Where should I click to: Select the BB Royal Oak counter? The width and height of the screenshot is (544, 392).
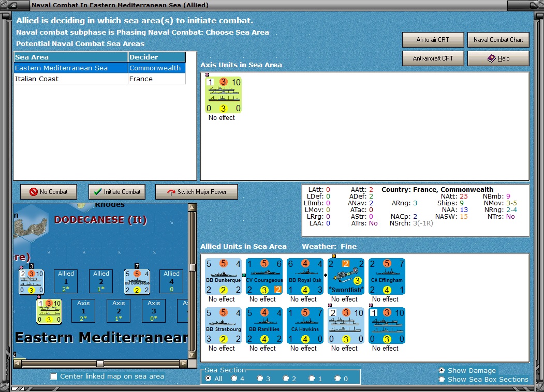(305, 276)
